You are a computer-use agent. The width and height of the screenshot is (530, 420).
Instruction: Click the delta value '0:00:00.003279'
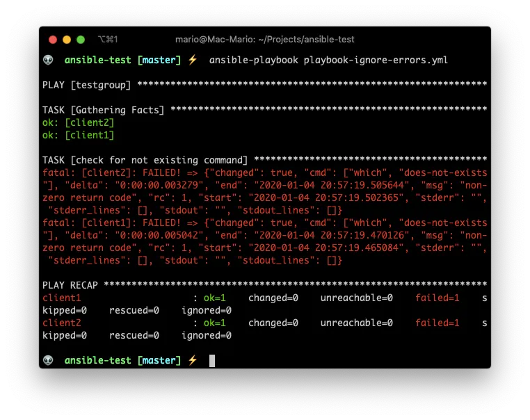[x=159, y=185]
